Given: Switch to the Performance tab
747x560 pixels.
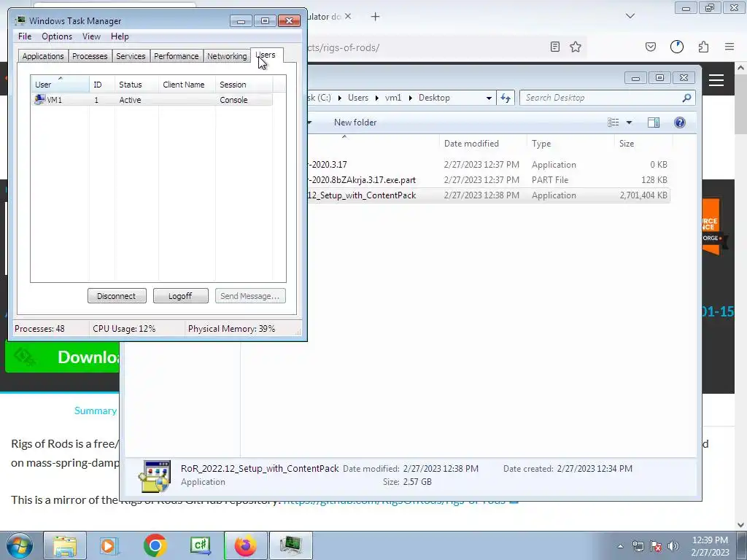Looking at the screenshot, I should (x=177, y=56).
